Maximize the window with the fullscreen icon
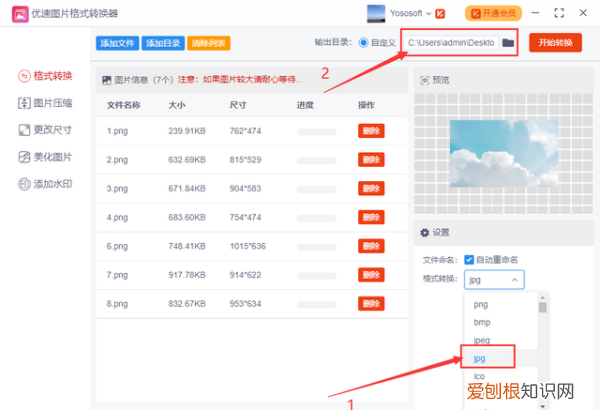Viewport: 600px width, 410px height. (x=559, y=13)
